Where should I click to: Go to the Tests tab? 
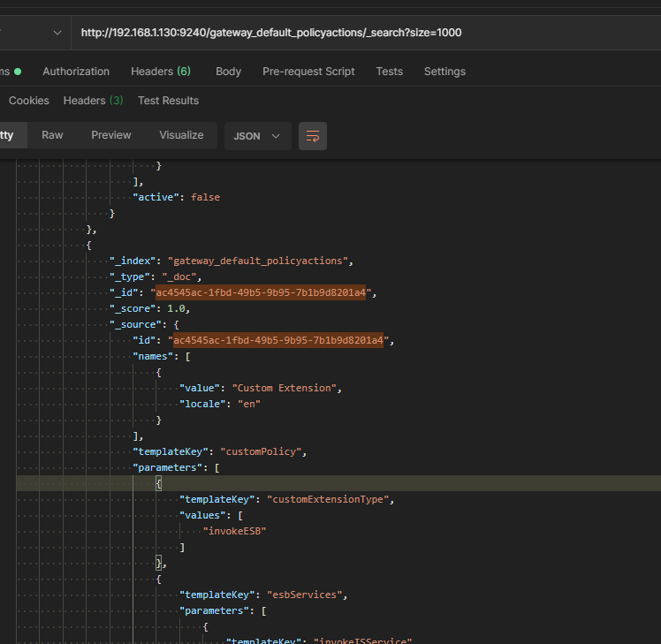coord(389,72)
